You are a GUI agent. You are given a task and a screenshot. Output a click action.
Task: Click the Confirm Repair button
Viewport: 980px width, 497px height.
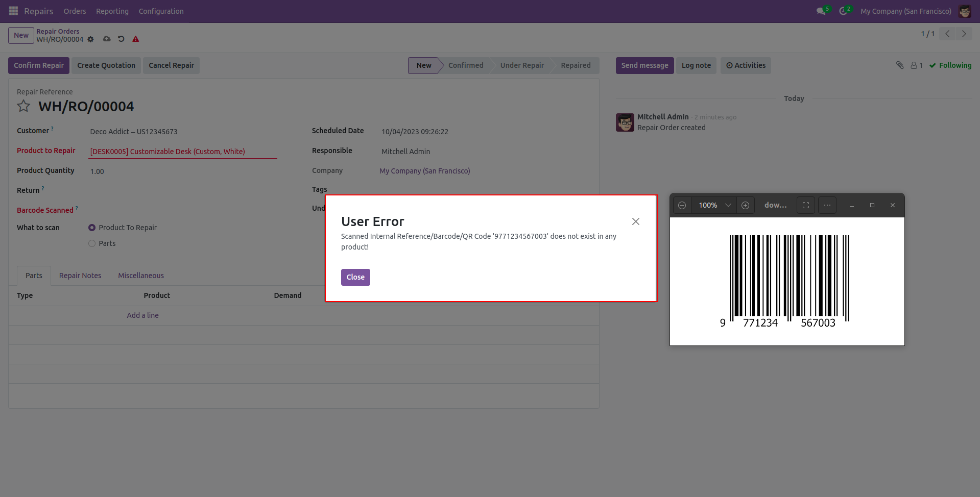click(x=39, y=65)
